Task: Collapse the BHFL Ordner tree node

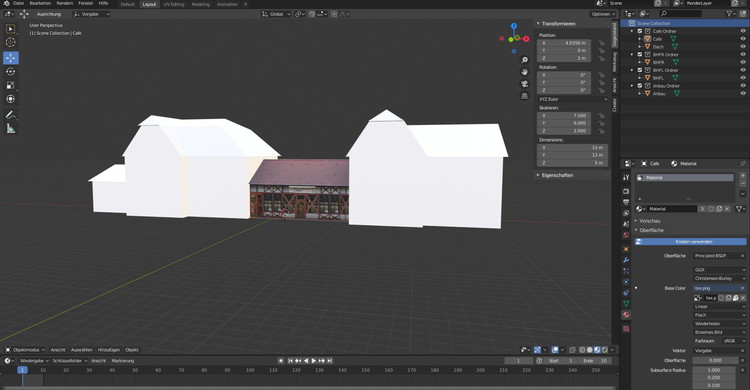Action: [632, 70]
